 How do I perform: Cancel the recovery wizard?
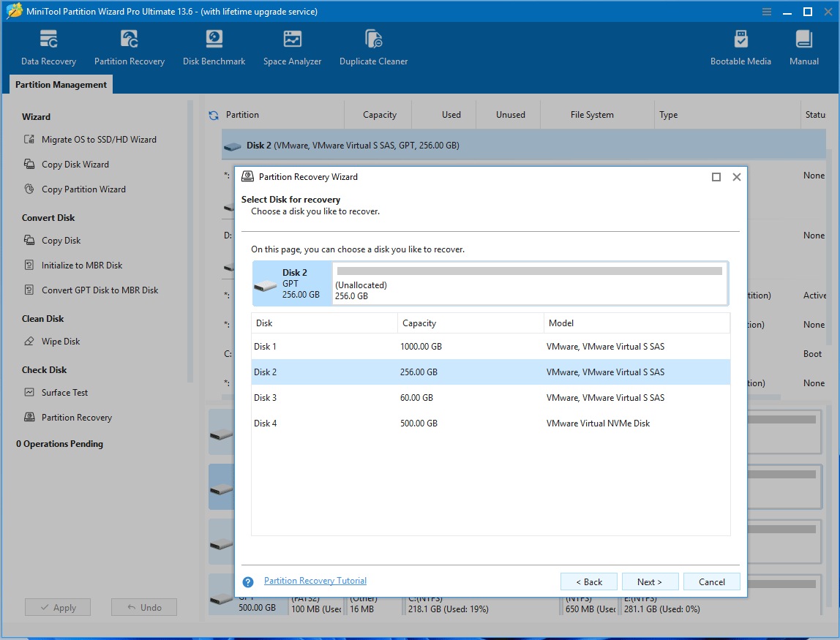pyautogui.click(x=711, y=581)
